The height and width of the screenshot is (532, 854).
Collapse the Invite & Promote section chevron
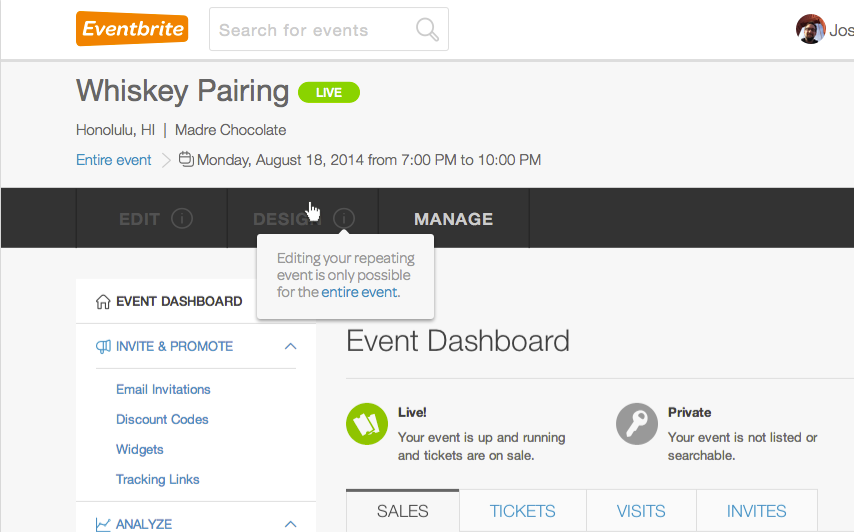pyautogui.click(x=290, y=346)
